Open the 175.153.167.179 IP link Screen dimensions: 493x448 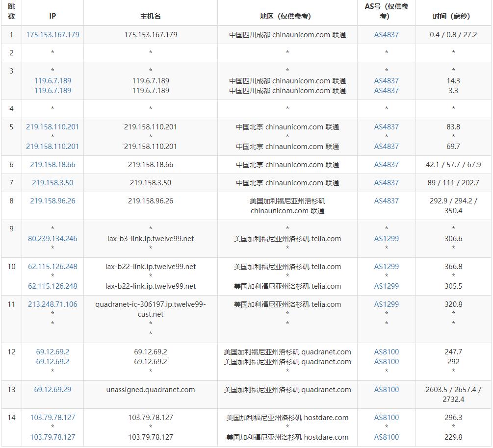click(52, 35)
